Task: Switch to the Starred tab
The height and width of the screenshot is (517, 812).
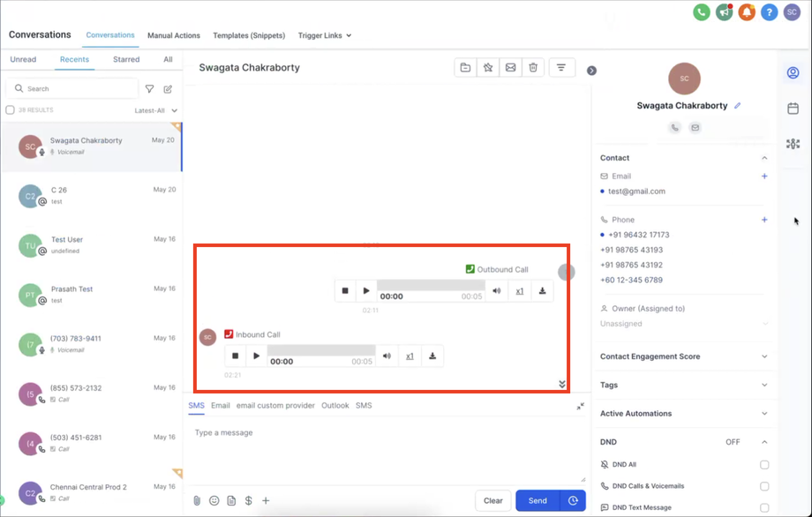Action: coord(126,59)
